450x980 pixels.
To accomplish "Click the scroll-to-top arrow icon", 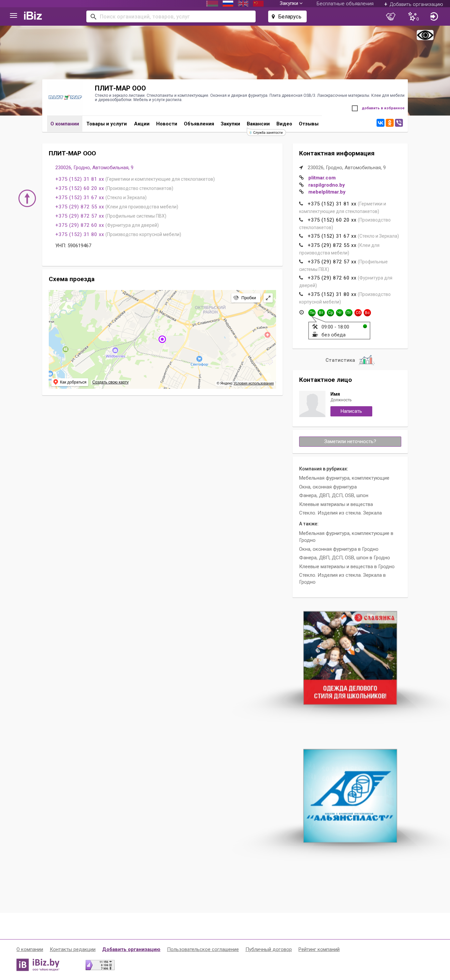I will click(27, 198).
